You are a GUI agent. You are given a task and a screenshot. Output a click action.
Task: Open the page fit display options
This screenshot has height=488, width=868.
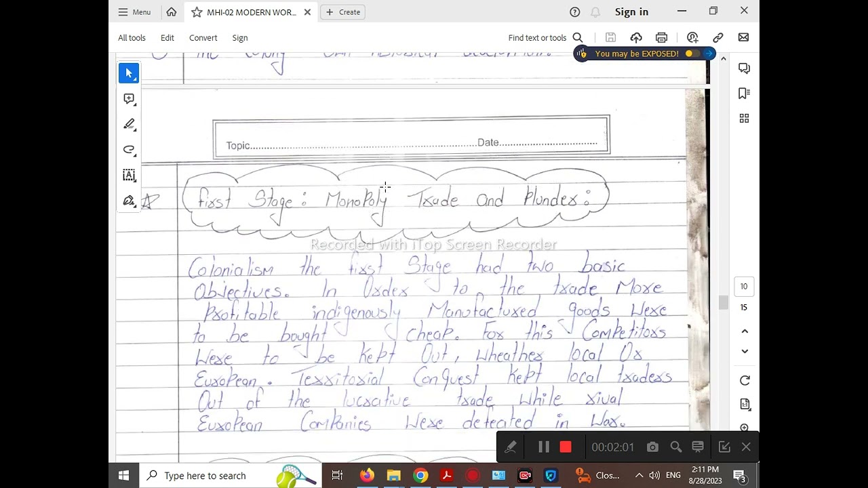coord(745,405)
